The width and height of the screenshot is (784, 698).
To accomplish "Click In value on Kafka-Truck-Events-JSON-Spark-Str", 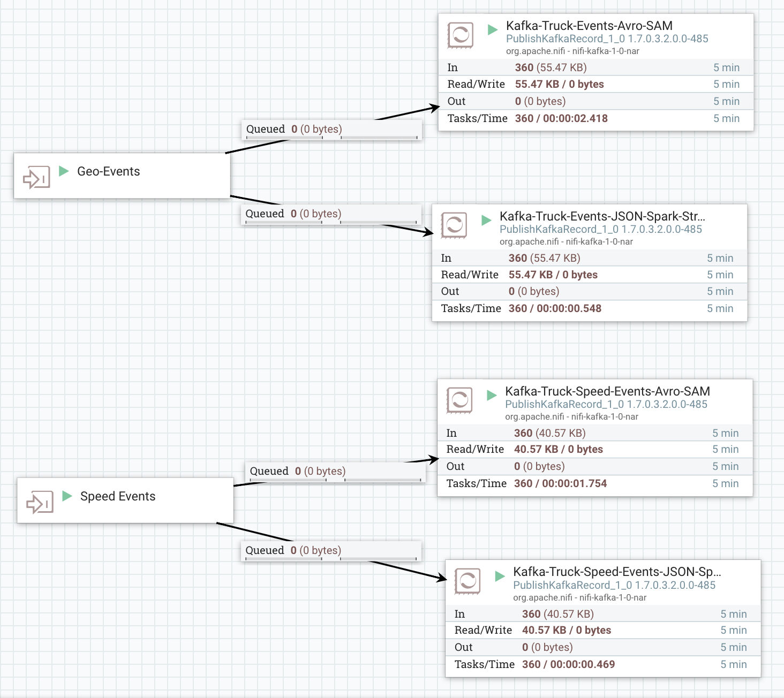I will pyautogui.click(x=545, y=258).
